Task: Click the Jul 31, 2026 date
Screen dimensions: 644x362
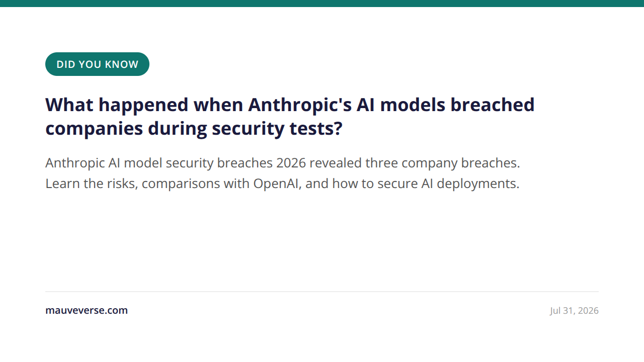Action: click(574, 311)
